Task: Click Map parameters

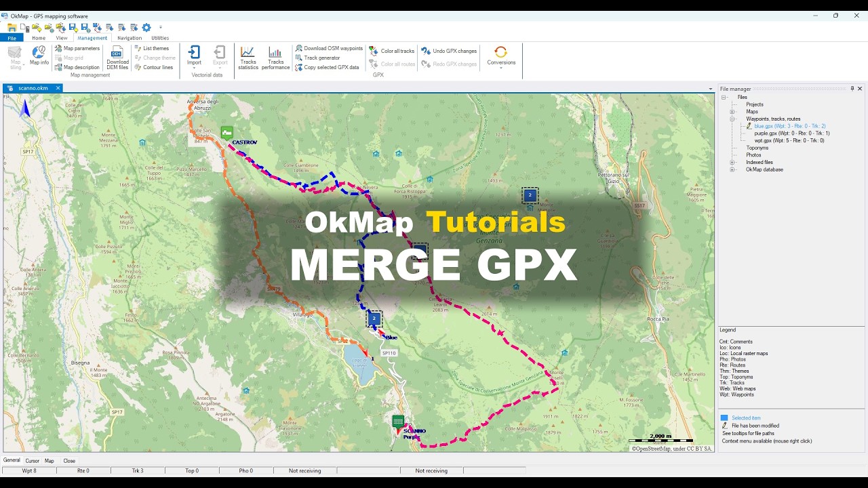Action: tap(77, 49)
